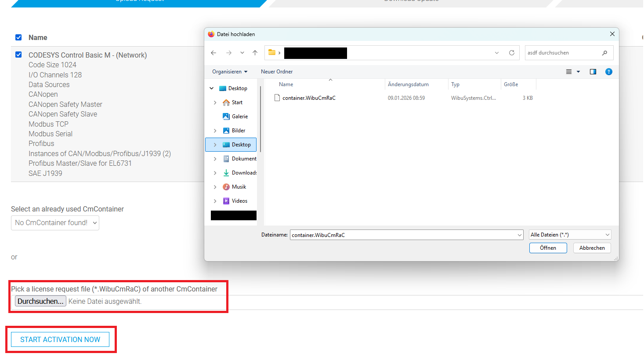Click Neuer Ordner in toolbar
This screenshot has height=357, width=644.
tap(276, 72)
